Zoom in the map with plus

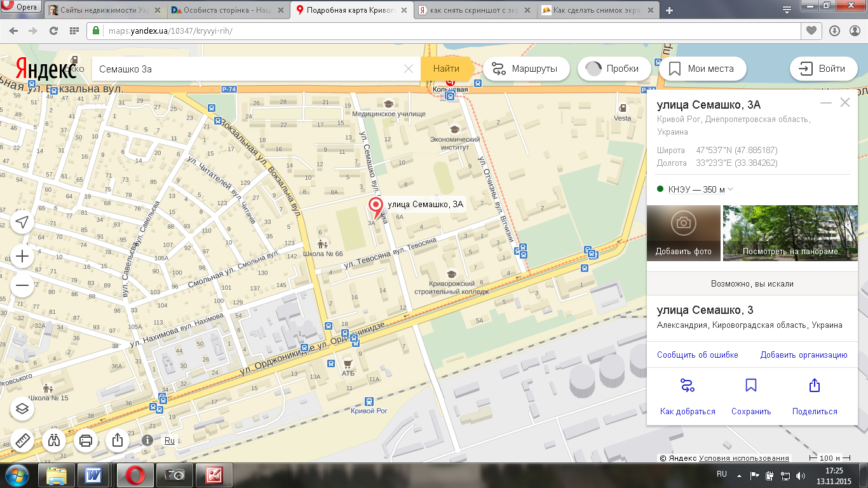click(x=22, y=256)
